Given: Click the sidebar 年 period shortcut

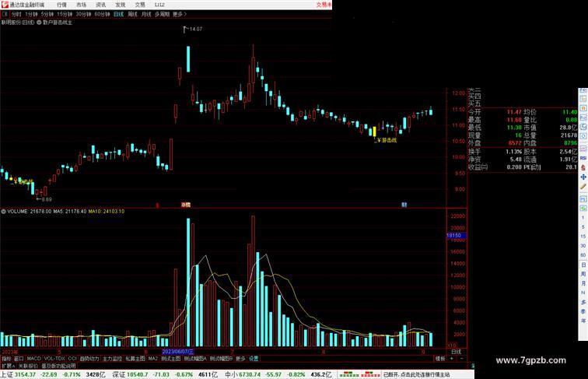Looking at the screenshot, I should click(583, 321).
